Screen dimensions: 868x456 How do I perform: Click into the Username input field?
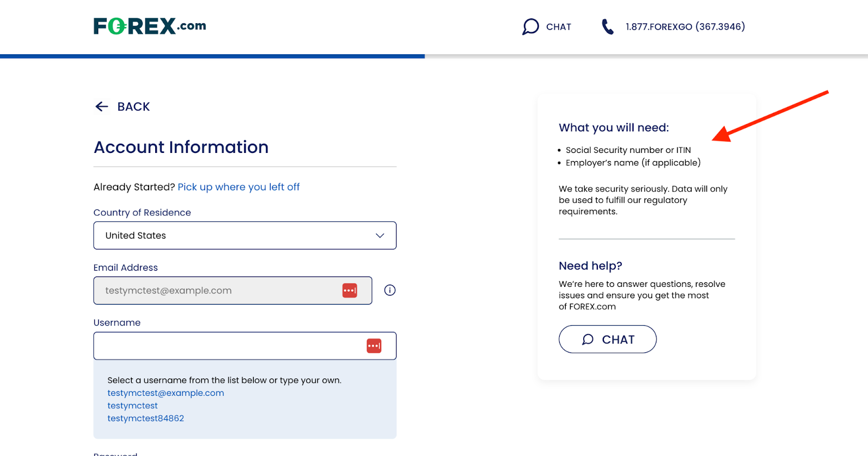[x=228, y=346]
